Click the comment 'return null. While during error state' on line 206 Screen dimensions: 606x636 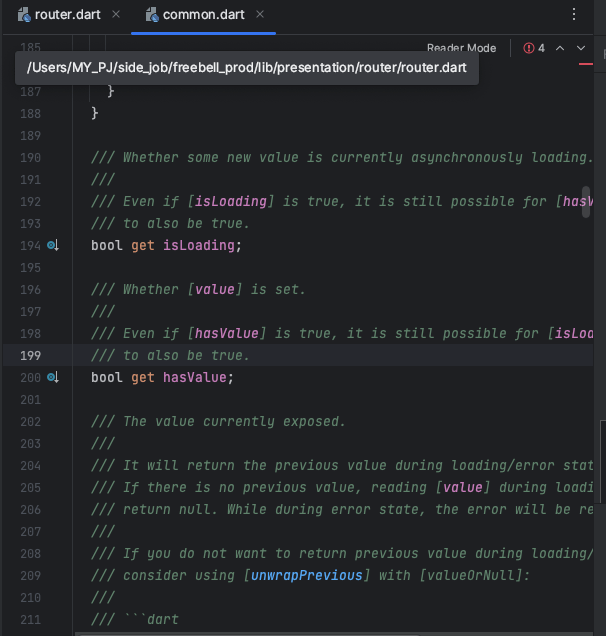point(274,509)
